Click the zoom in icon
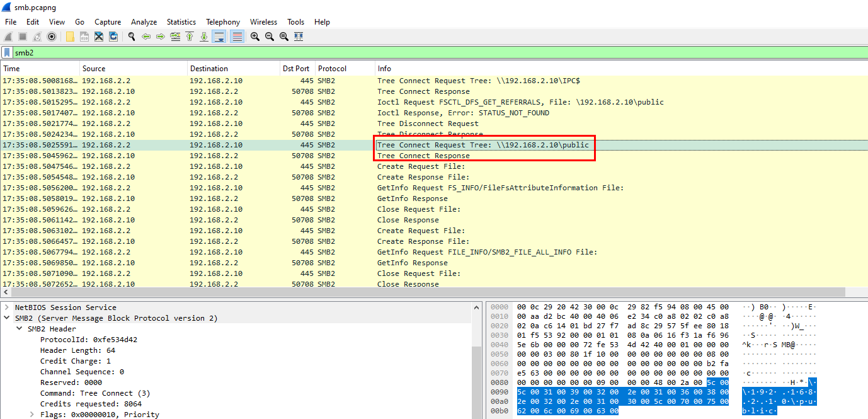The image size is (868, 419). pyautogui.click(x=255, y=37)
